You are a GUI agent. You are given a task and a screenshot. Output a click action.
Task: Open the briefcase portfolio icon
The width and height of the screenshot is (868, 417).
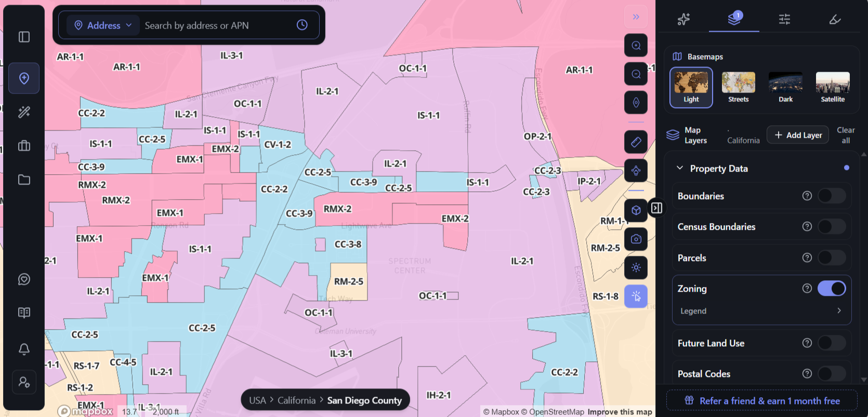click(x=24, y=146)
